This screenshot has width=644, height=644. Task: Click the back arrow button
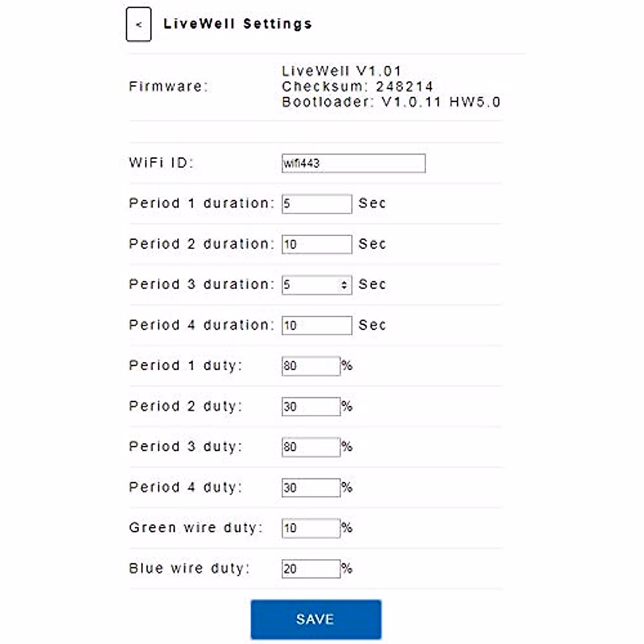138,24
